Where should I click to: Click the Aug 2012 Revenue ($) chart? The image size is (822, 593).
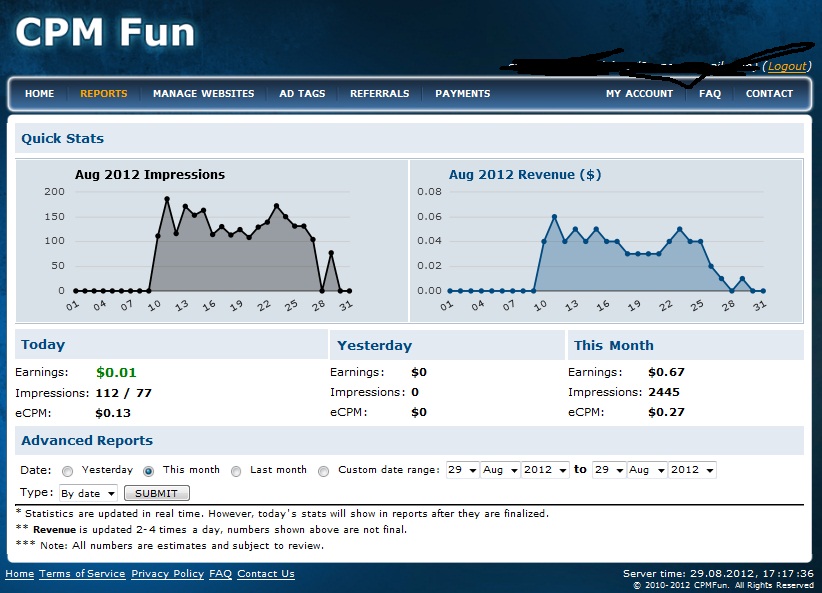tap(606, 241)
